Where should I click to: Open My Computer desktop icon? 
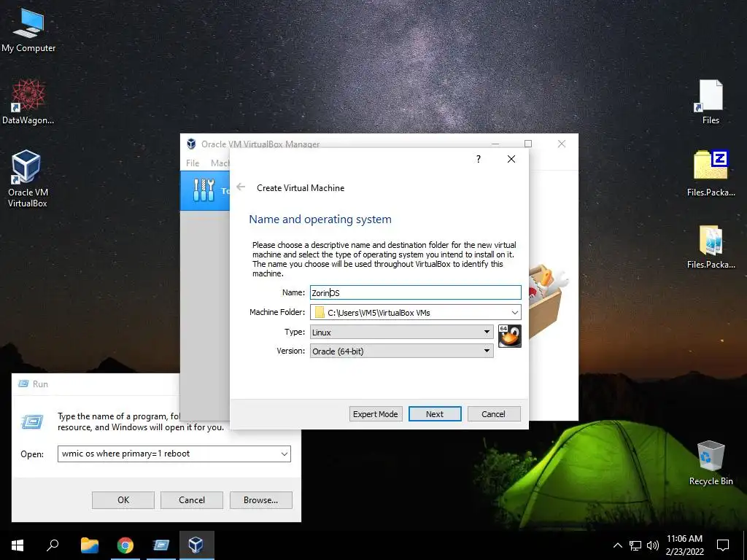(28, 31)
